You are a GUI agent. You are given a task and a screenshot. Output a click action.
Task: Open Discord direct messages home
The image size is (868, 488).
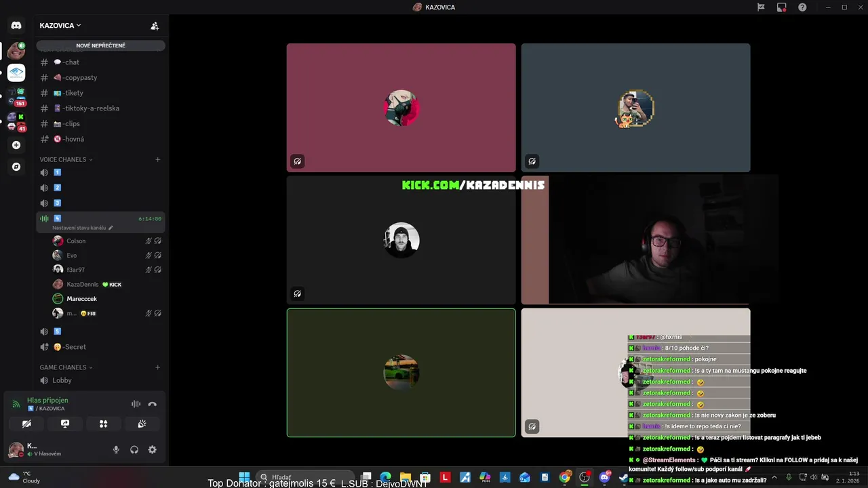tap(16, 26)
